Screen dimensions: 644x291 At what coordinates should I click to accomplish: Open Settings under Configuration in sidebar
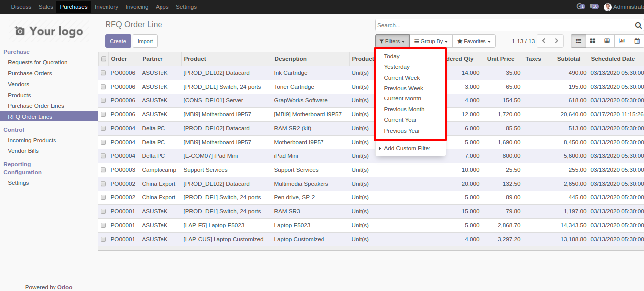pyautogui.click(x=18, y=183)
